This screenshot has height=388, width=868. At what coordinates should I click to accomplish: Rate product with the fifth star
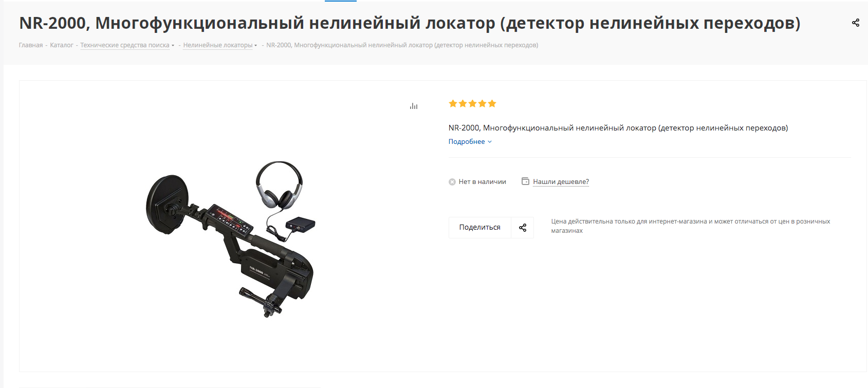click(492, 104)
